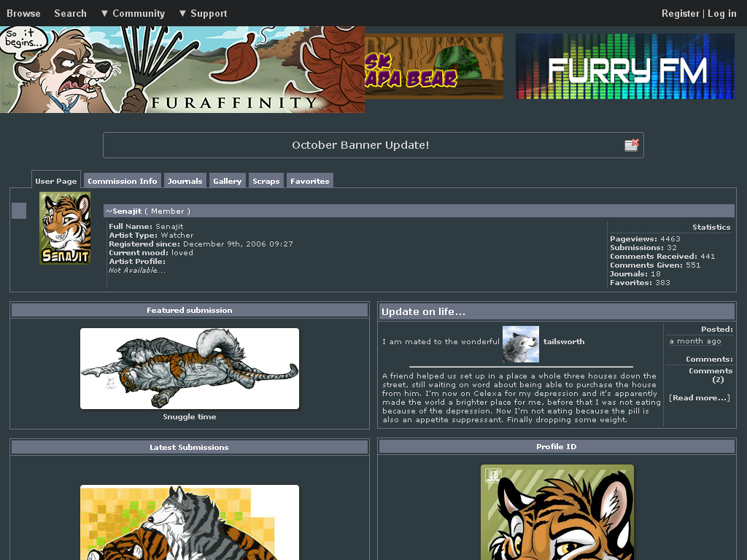Screen dimensions: 747x560
Task: Open the Ask Papa Bear ad banner
Action: [x=434, y=66]
